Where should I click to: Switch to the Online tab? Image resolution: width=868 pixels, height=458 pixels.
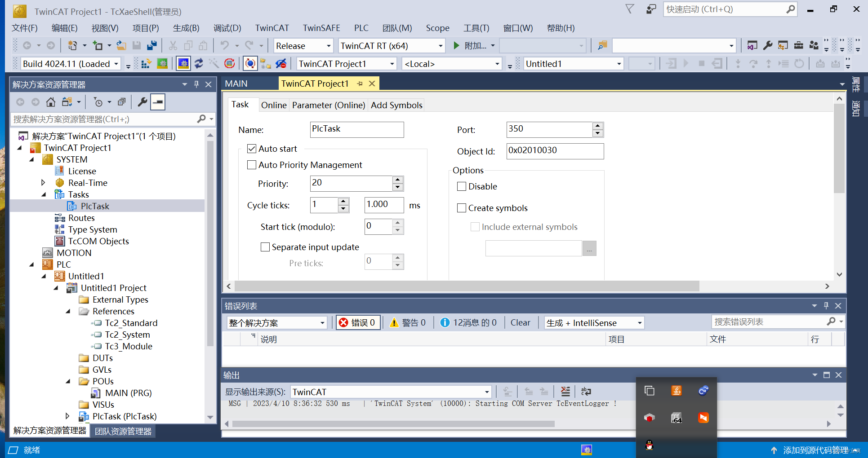point(274,105)
